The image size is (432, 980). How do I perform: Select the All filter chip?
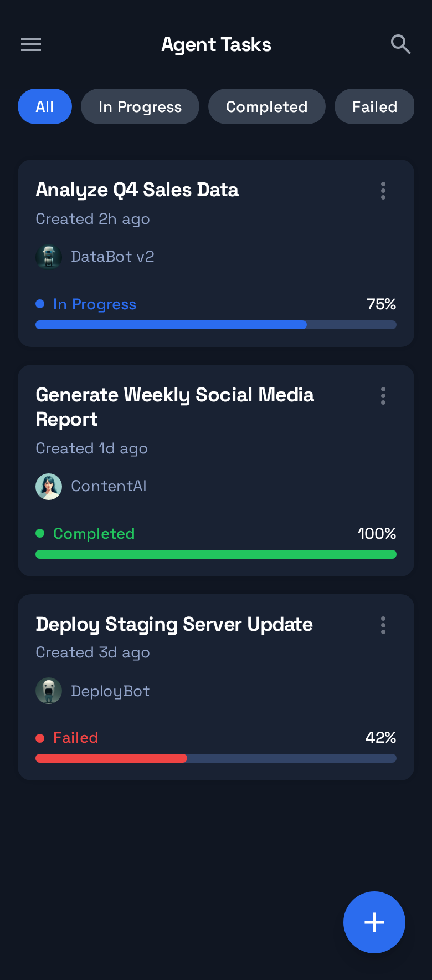pyautogui.click(x=45, y=106)
